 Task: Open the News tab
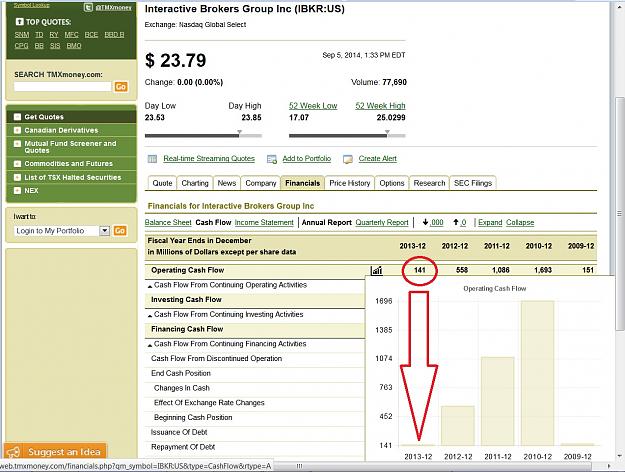(227, 183)
